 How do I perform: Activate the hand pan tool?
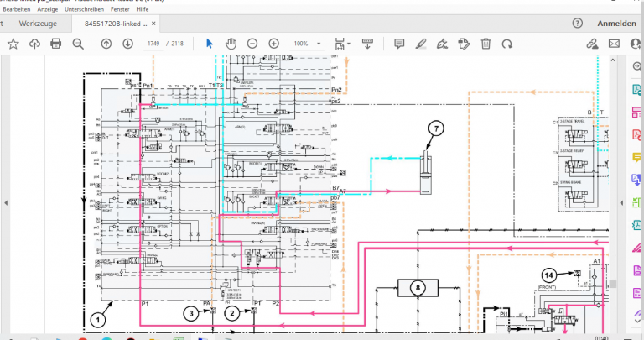pyautogui.click(x=231, y=44)
